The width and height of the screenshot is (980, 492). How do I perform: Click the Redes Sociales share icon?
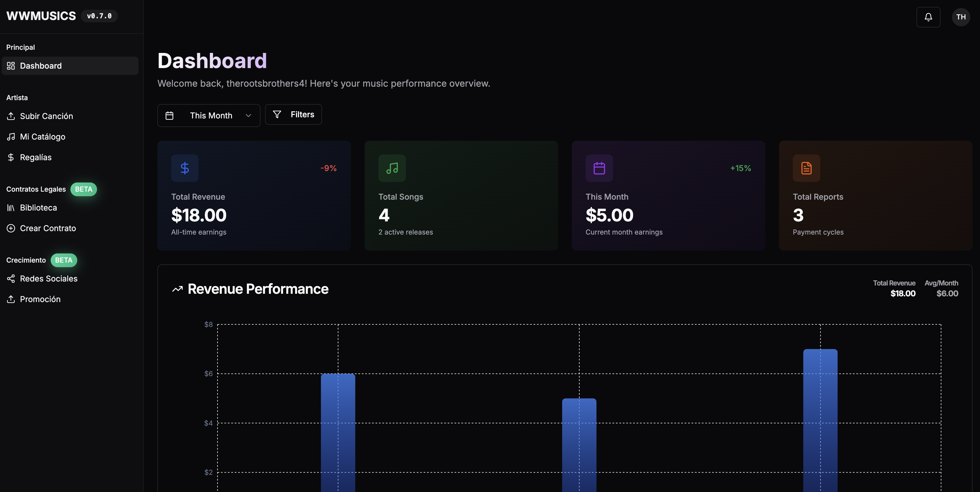tap(11, 278)
